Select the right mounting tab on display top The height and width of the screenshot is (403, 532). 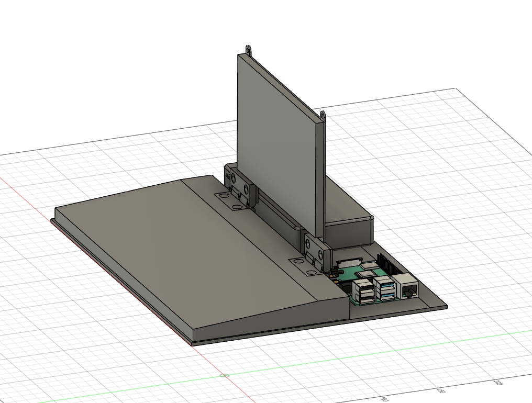(x=323, y=116)
